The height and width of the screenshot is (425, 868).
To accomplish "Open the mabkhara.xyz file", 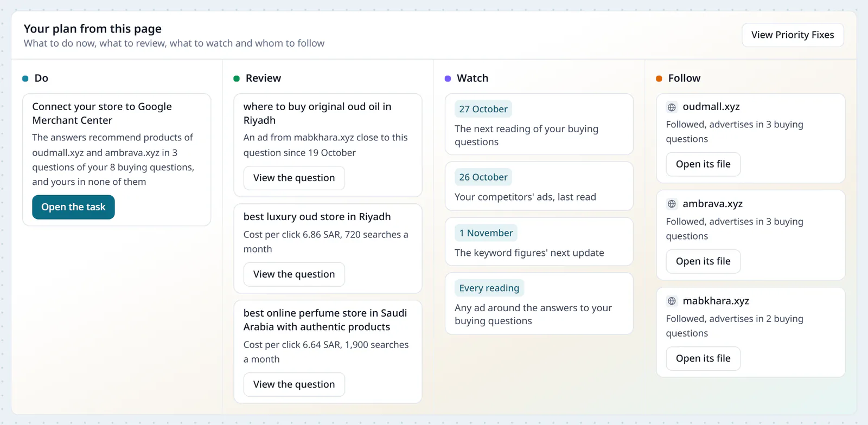I will click(703, 358).
